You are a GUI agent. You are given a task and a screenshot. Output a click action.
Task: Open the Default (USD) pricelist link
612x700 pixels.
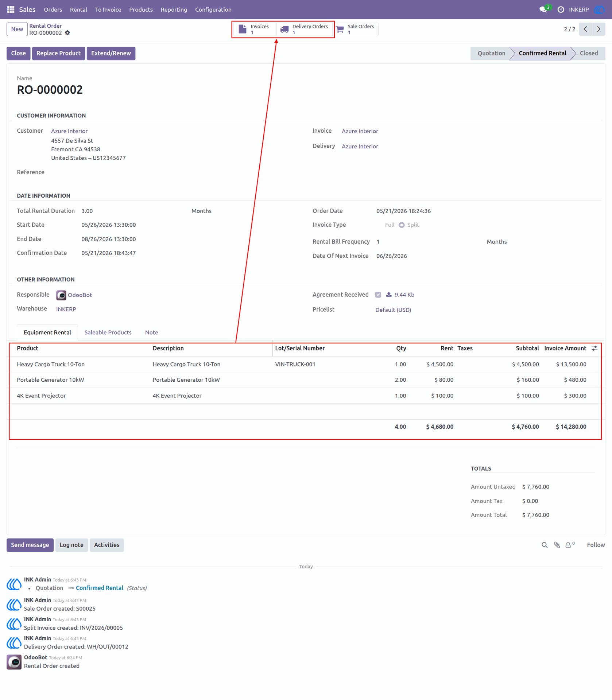(393, 310)
